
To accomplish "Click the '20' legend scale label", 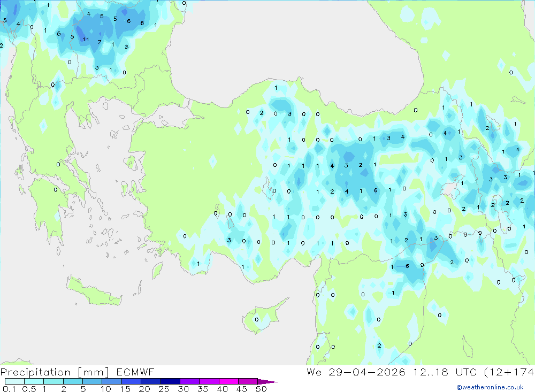I will point(144,389).
